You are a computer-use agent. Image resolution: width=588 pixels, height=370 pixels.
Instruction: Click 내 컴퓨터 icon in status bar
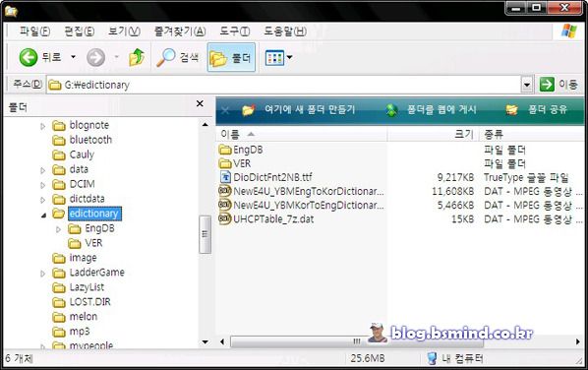pos(433,358)
